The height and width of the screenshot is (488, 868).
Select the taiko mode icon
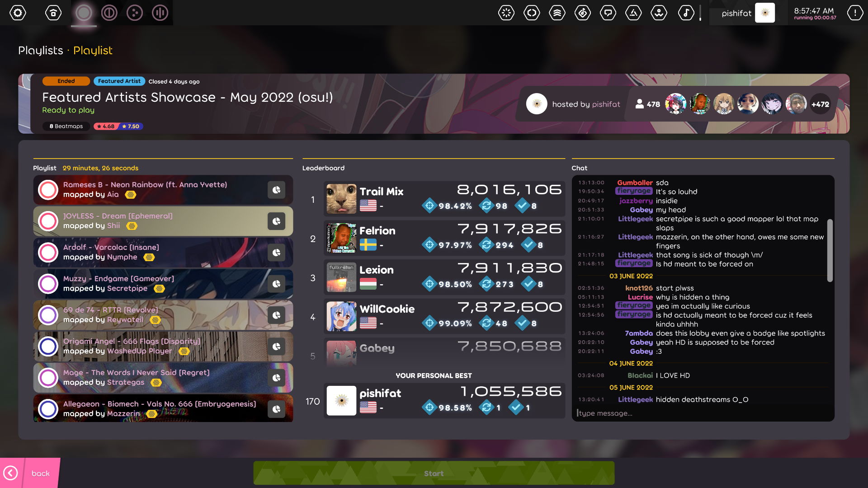click(109, 13)
